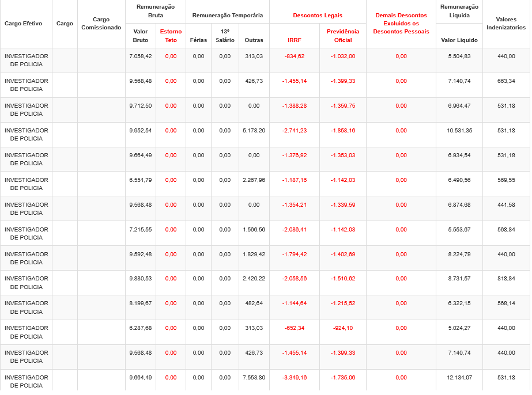Screen dimensions: 532x395
Task: Select the Outras column header
Action: (254, 40)
